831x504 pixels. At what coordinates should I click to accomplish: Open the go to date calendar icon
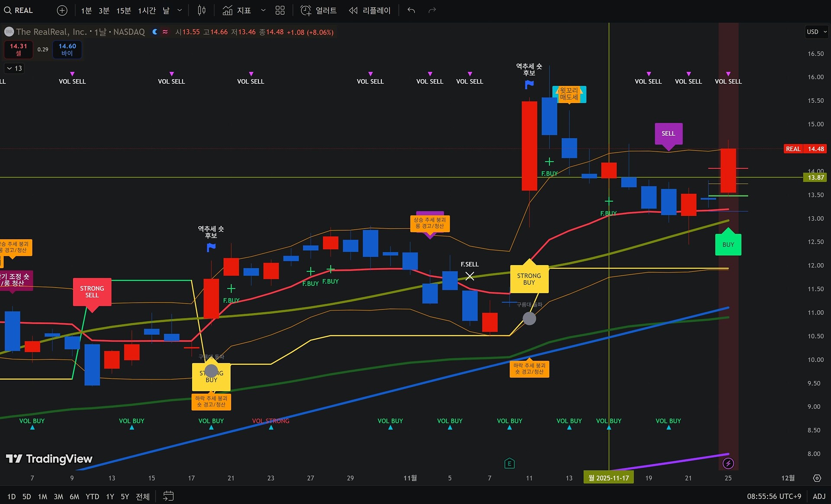click(168, 496)
